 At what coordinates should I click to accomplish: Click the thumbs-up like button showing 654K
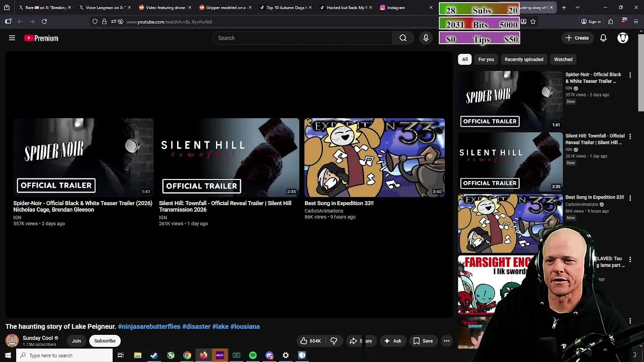[310, 341]
